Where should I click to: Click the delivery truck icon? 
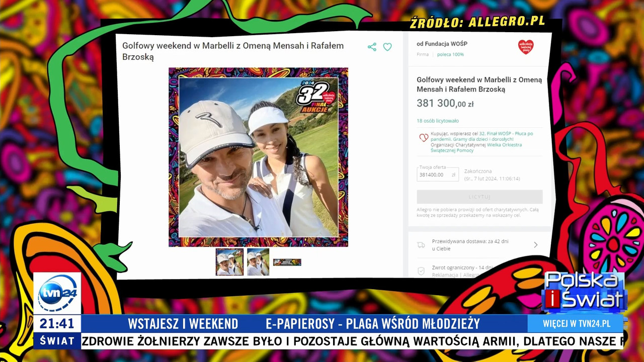pyautogui.click(x=421, y=245)
